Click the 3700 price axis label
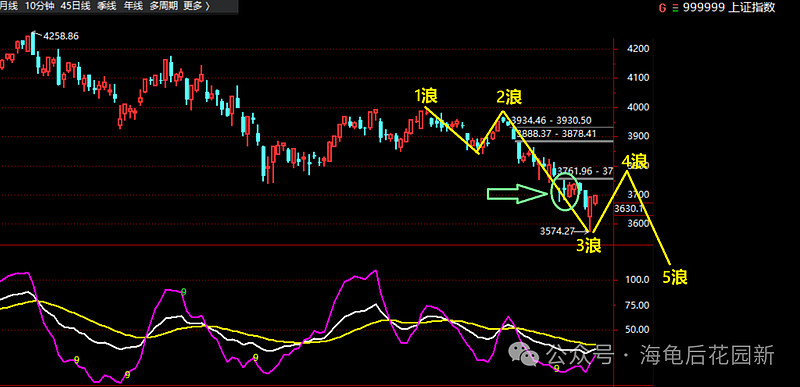Screen dimensions: 800x387 click(x=638, y=195)
